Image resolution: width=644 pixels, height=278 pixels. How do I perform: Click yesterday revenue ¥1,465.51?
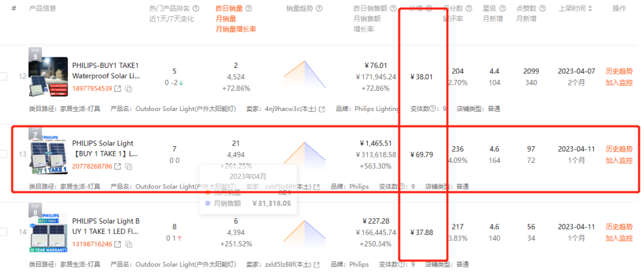[375, 143]
